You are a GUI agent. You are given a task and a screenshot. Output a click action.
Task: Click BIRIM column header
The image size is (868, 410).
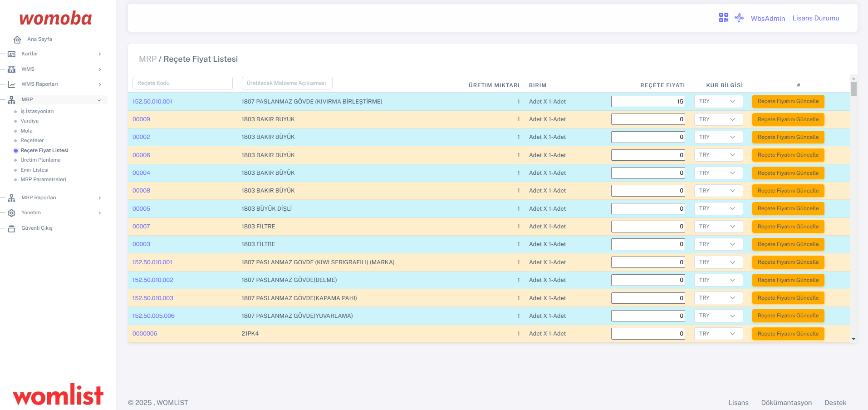coord(538,85)
